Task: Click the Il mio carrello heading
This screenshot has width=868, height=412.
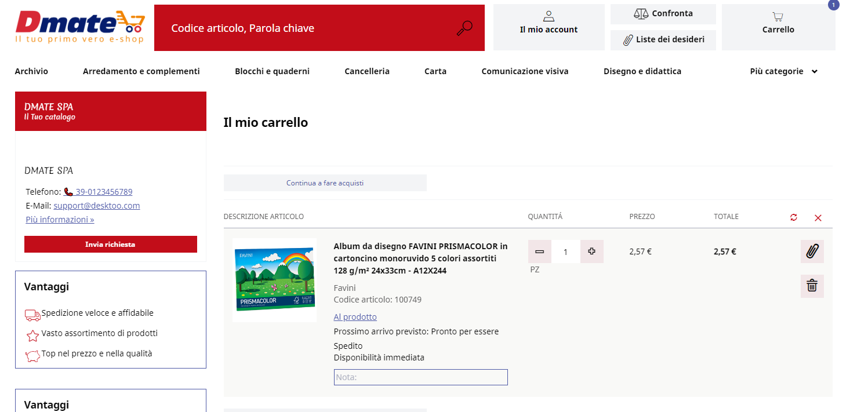Action: tap(266, 122)
